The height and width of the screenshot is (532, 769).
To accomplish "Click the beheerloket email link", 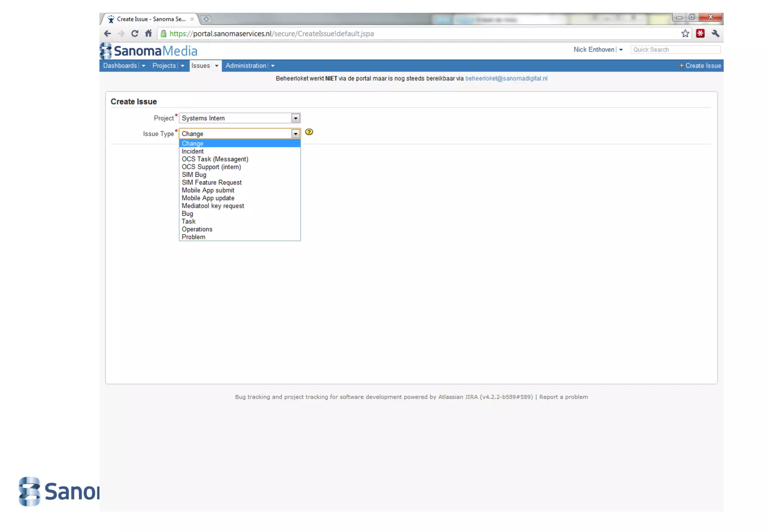I will tap(506, 78).
